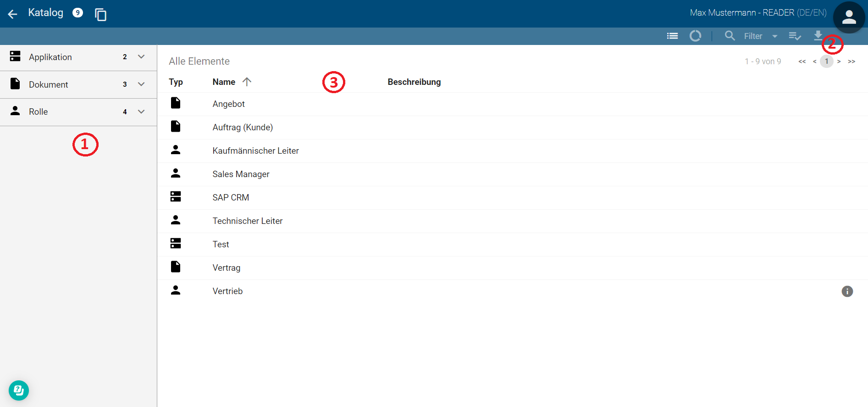Image resolution: width=868 pixels, height=407 pixels.
Task: Click the multi-select checklist icon
Action: tap(795, 36)
